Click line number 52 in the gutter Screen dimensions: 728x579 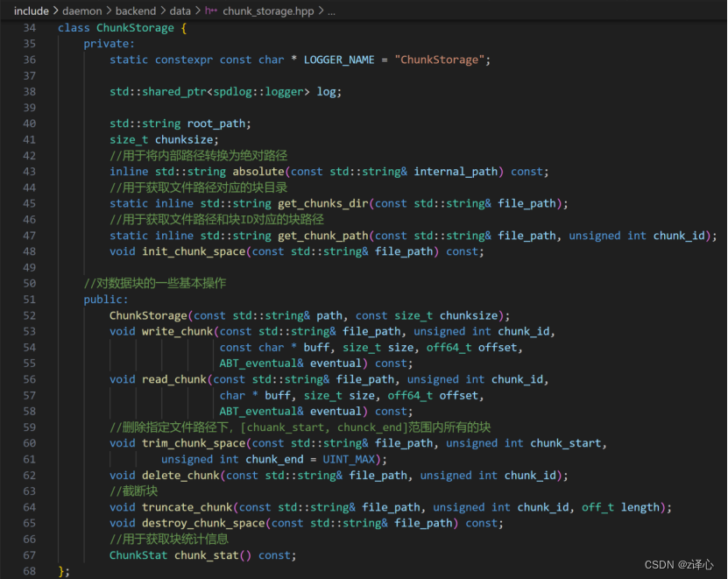pos(29,315)
